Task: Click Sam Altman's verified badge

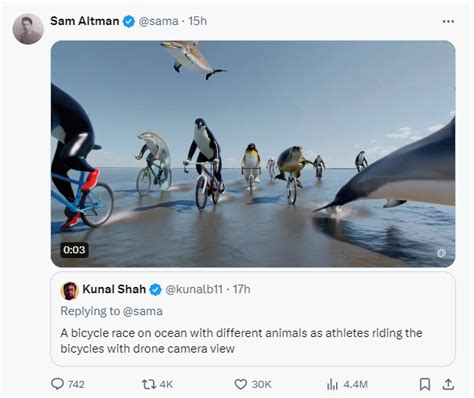Action: (x=129, y=21)
